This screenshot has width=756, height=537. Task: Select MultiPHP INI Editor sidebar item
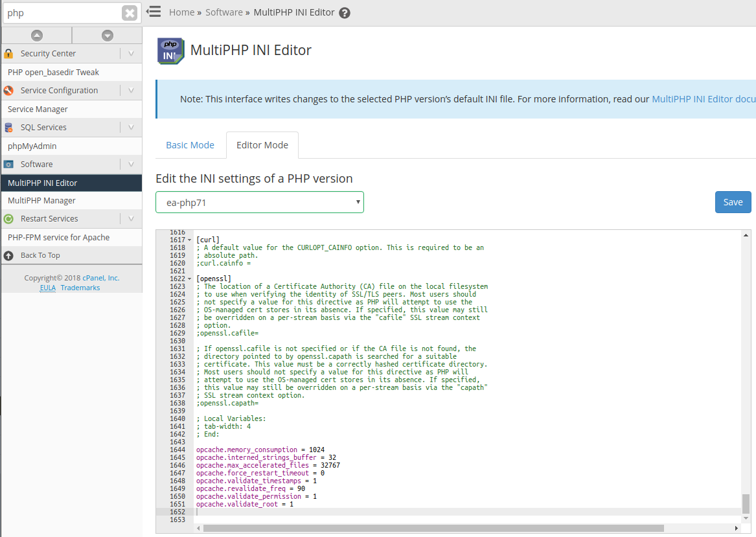[x=71, y=183]
